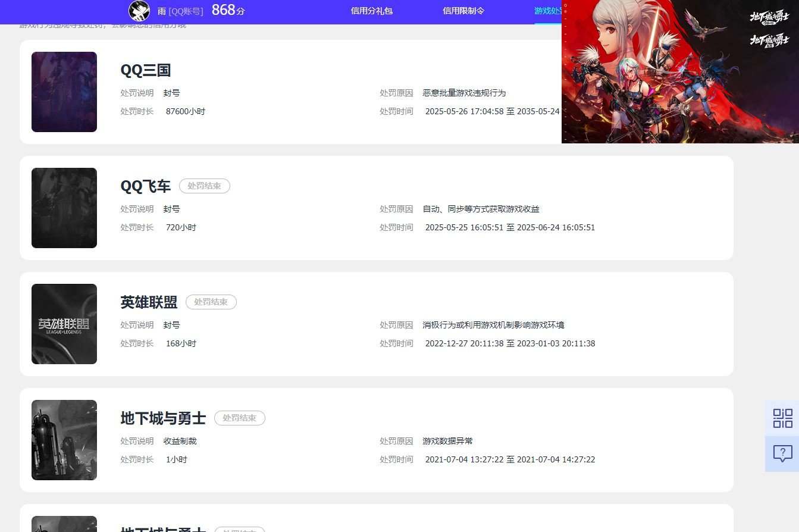Open the QR code icon on the side
The image size is (799, 532).
(x=782, y=418)
